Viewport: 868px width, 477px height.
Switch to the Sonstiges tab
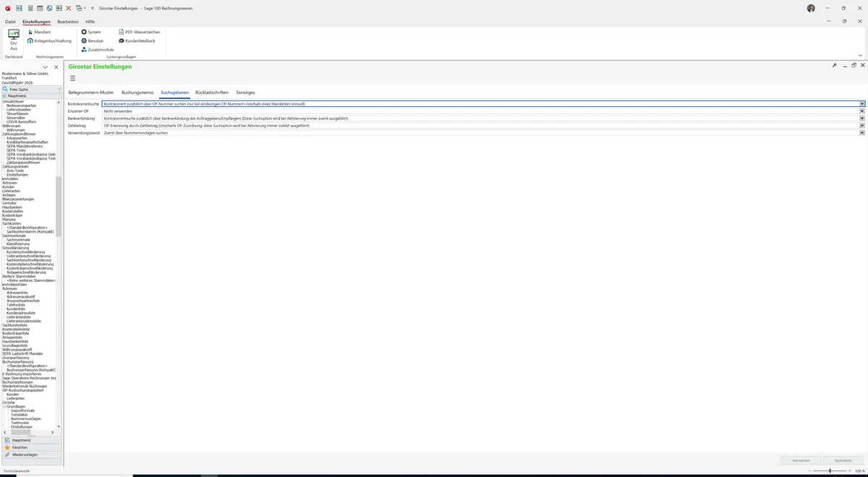(246, 93)
